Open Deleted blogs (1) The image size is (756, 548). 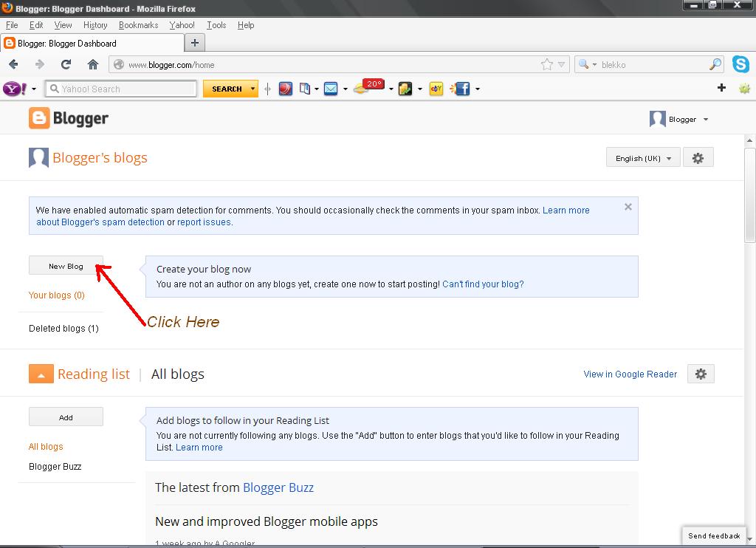(63, 329)
